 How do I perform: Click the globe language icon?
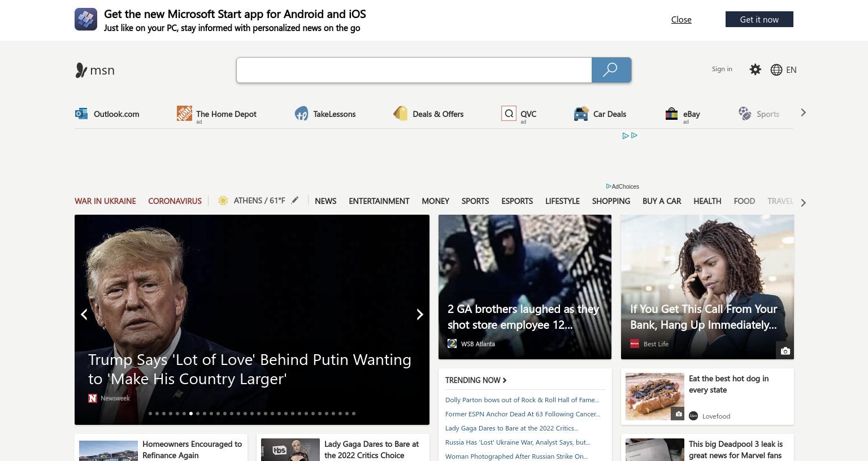coord(776,69)
